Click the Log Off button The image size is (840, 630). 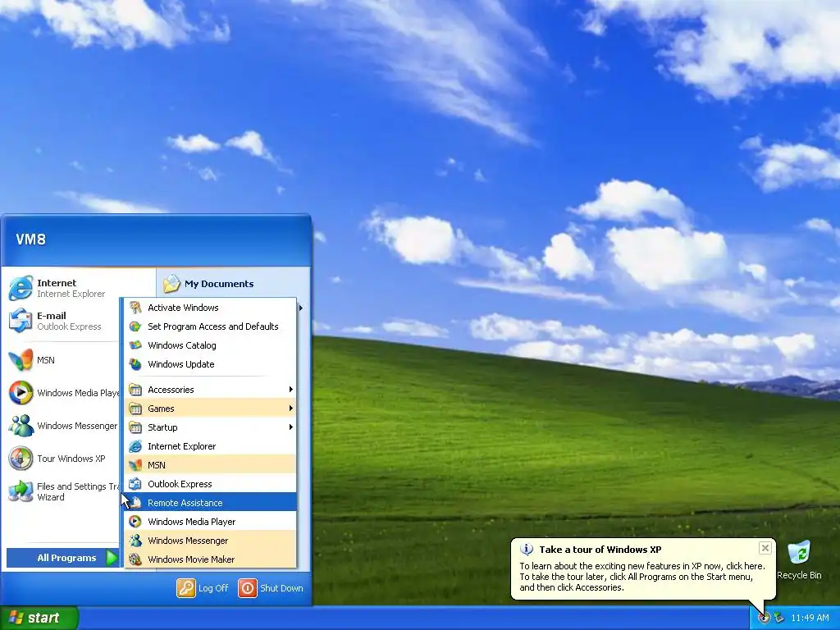[203, 587]
